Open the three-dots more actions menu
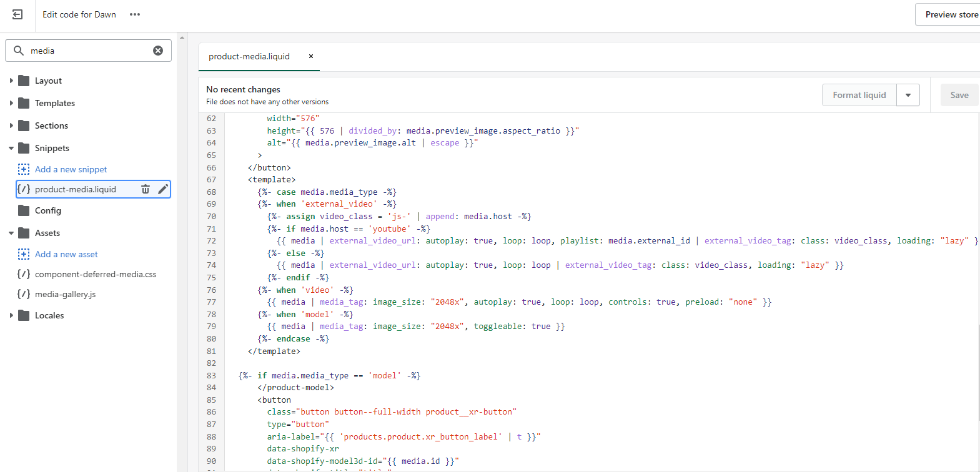The width and height of the screenshot is (980, 472). click(135, 14)
